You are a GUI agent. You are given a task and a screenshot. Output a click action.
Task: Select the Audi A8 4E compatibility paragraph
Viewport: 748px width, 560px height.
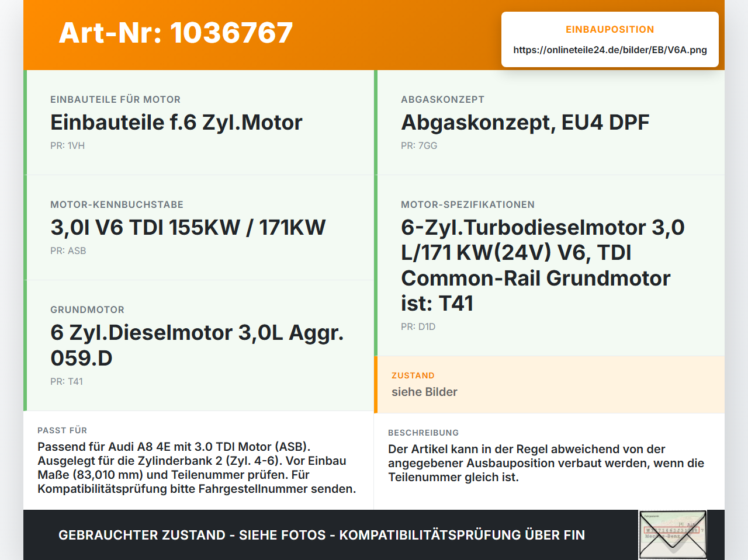coord(197,468)
